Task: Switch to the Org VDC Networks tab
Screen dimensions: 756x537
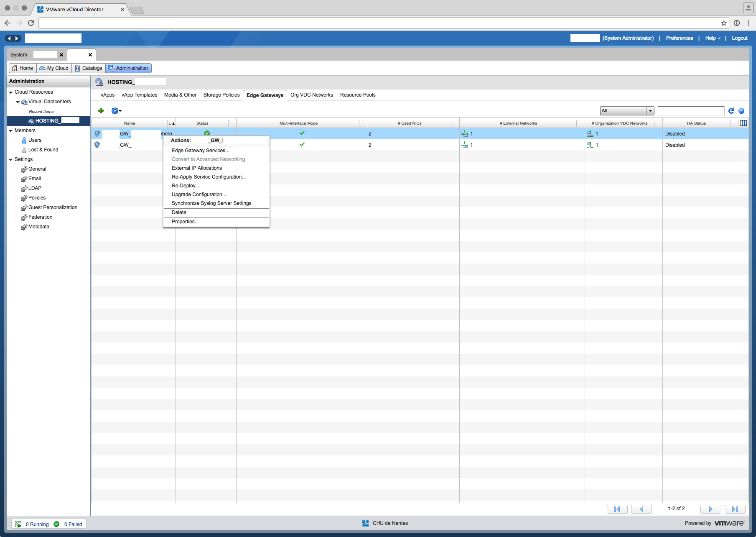Action: tap(311, 95)
